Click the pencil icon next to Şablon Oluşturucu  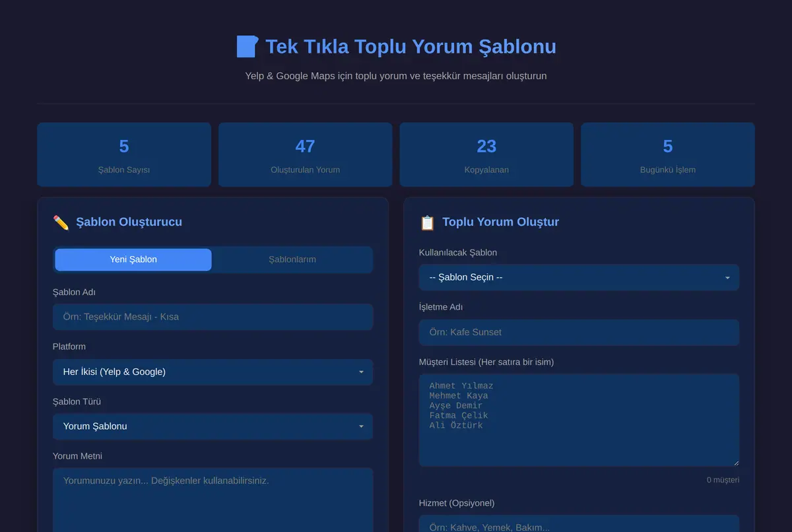tap(61, 222)
